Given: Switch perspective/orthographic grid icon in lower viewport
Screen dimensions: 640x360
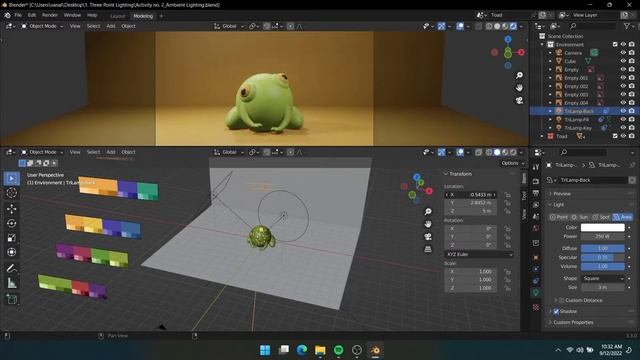Looking at the screenshot, I should tap(428, 249).
